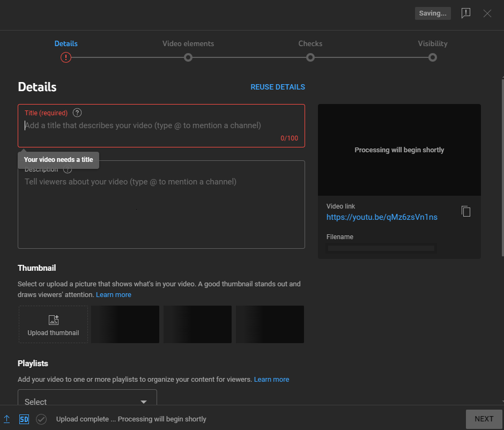Screen dimensions: 504x430
Task: Click the Checks step circle
Action: 310,57
